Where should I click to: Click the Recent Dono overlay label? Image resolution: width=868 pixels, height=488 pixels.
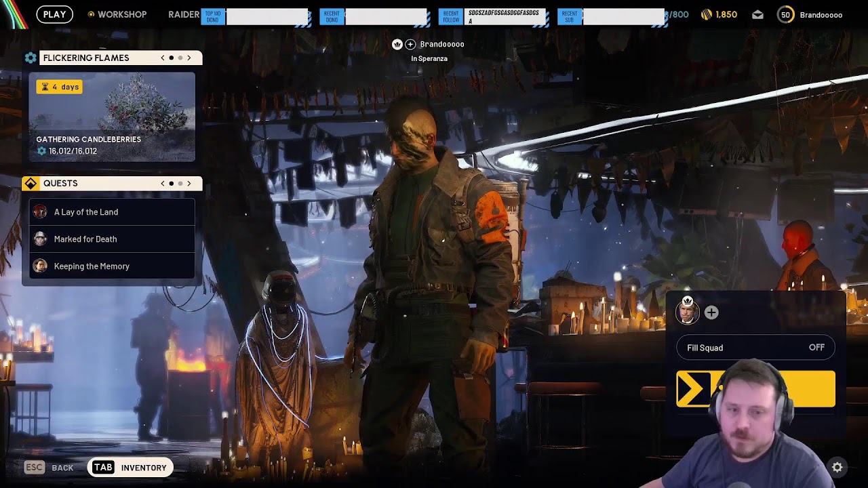(x=332, y=17)
